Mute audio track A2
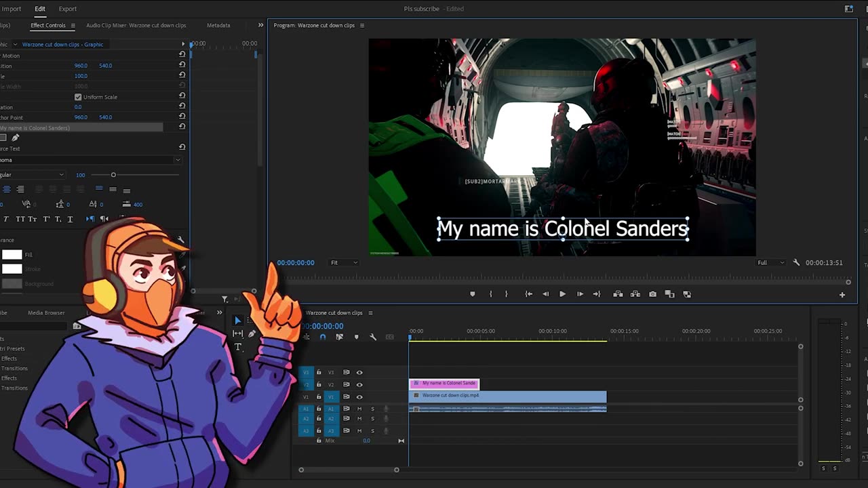The width and height of the screenshot is (868, 488). [x=359, y=419]
